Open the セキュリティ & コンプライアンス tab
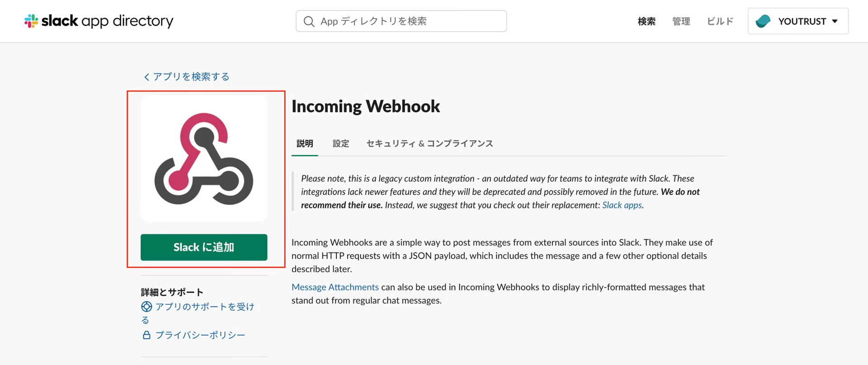Image resolution: width=868 pixels, height=365 pixels. coord(429,143)
